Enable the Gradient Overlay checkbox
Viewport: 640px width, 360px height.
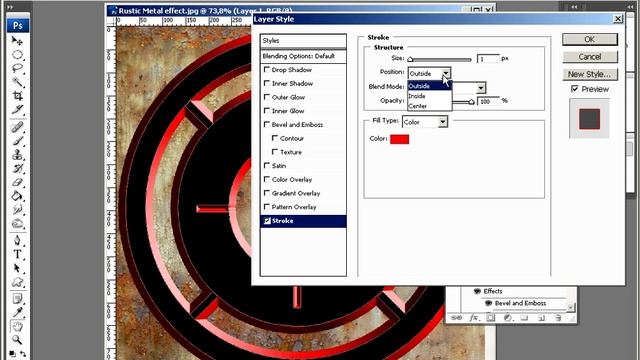tap(267, 193)
